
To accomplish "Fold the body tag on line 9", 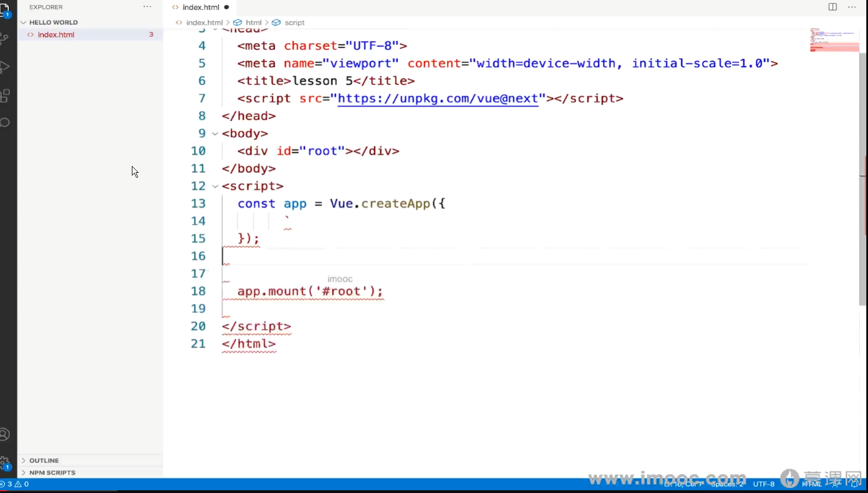I will [215, 133].
